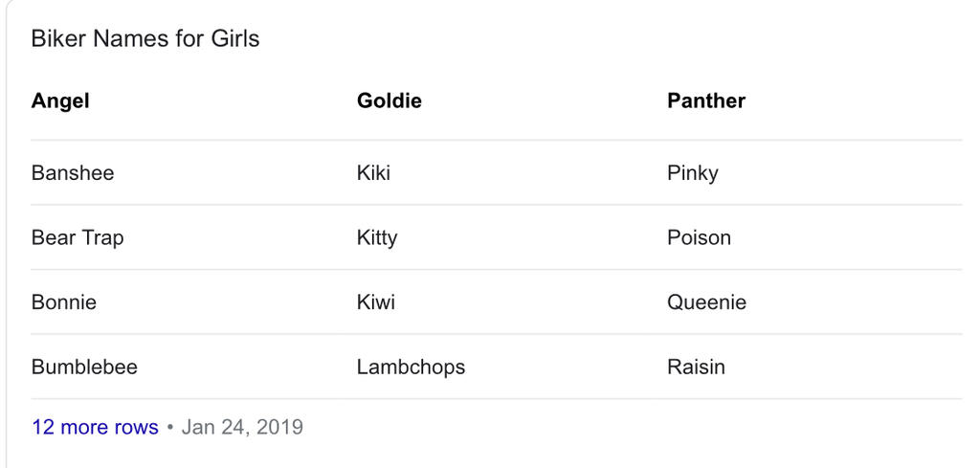Click the 'Jan 24, 2019' date text
980x468 pixels.
(x=242, y=428)
